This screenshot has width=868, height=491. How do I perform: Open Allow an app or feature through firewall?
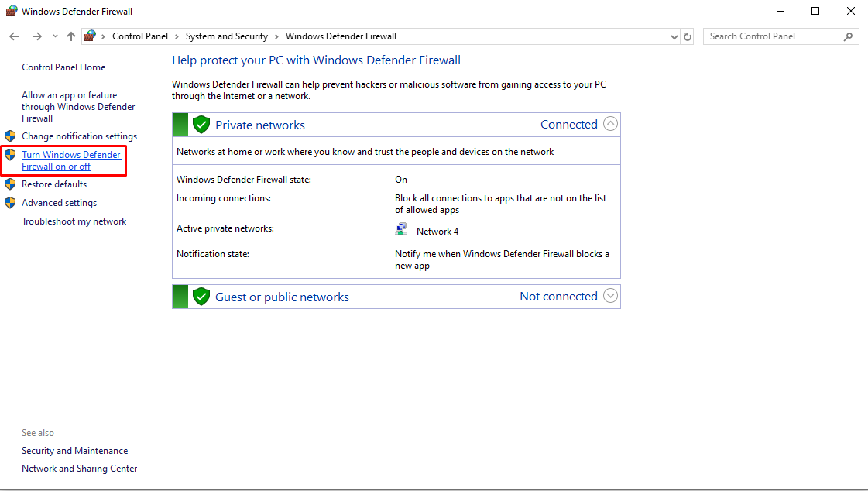click(78, 107)
